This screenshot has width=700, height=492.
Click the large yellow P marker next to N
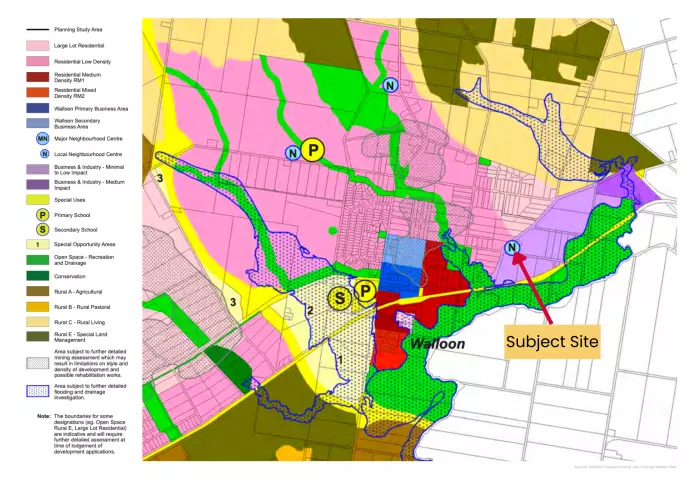tap(313, 151)
